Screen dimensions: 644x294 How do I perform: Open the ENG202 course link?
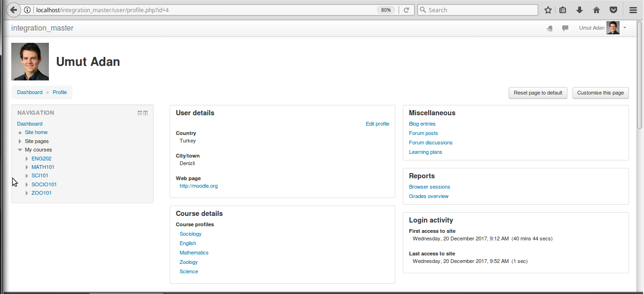click(x=41, y=159)
